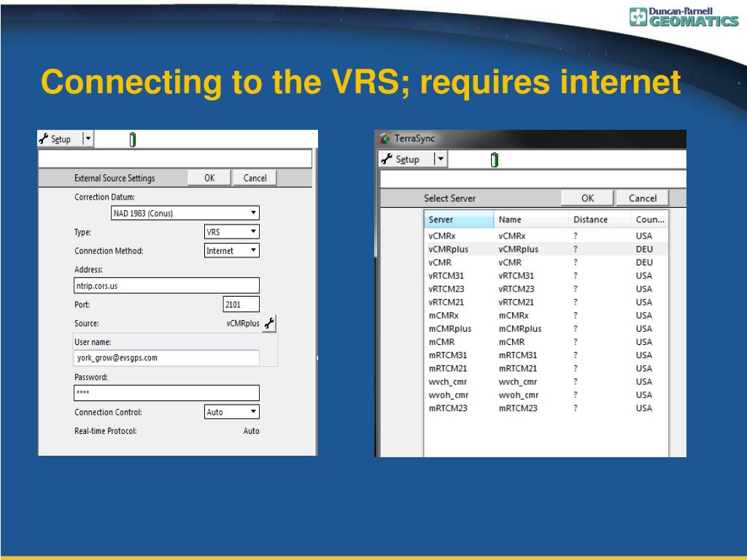Image resolution: width=747 pixels, height=560 pixels.
Task: Click User name input field
Action: tap(167, 357)
